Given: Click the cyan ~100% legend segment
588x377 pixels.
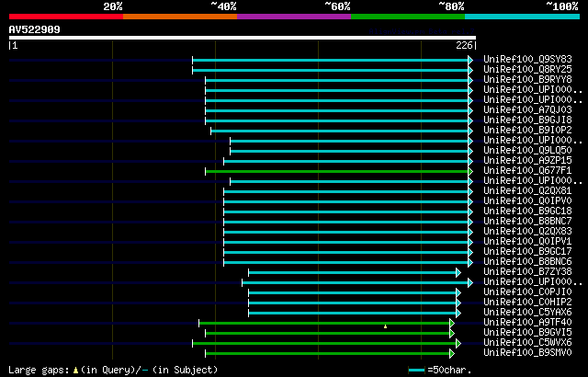Looking at the screenshot, I should click(523, 17).
